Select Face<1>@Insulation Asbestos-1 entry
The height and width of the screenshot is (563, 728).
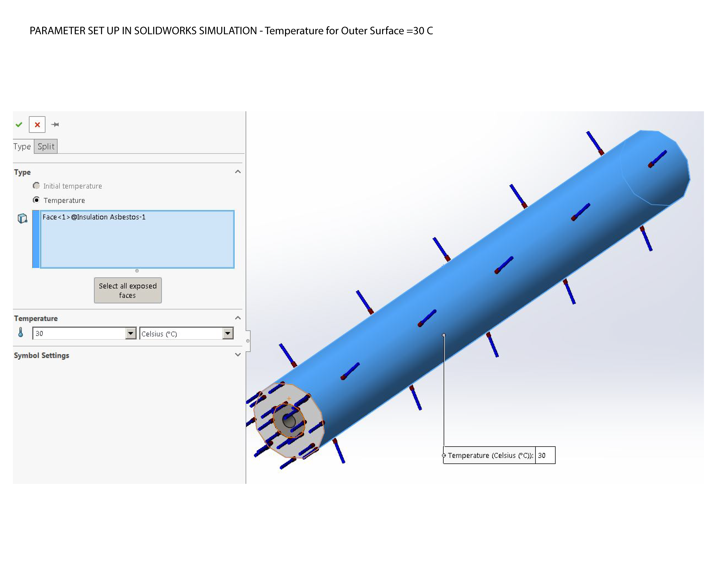[94, 217]
